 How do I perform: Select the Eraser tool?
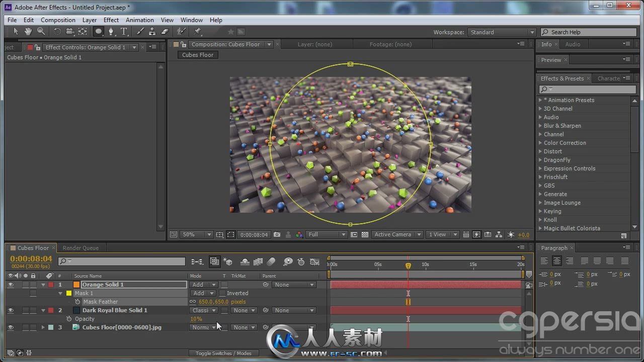pos(165,32)
